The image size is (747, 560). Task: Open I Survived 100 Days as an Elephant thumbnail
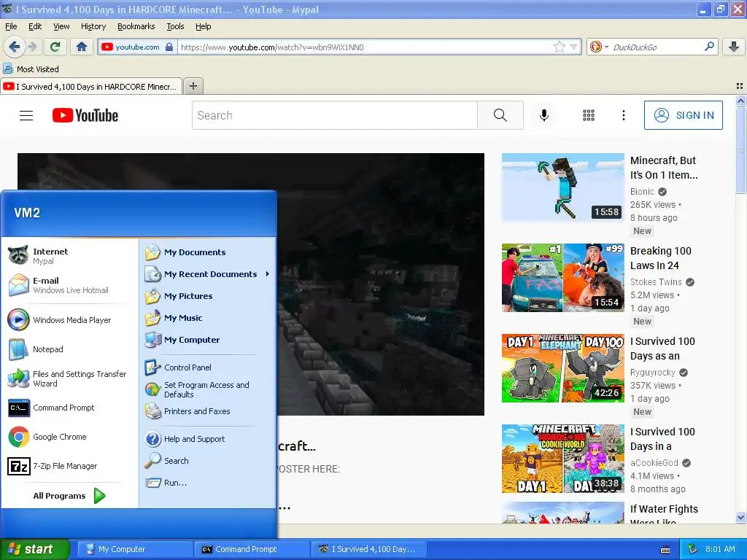coord(562,368)
